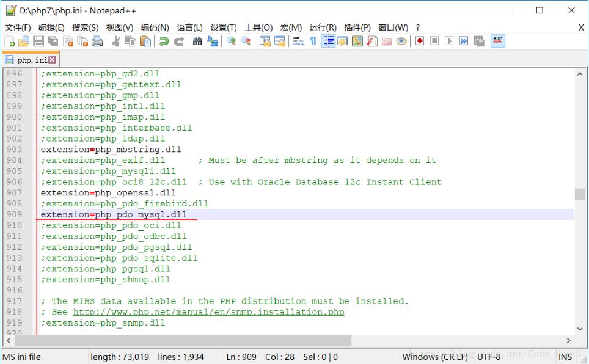Click the Run macro multiple times icon
Screen dimensions: 589x364
pyautogui.click(x=464, y=41)
